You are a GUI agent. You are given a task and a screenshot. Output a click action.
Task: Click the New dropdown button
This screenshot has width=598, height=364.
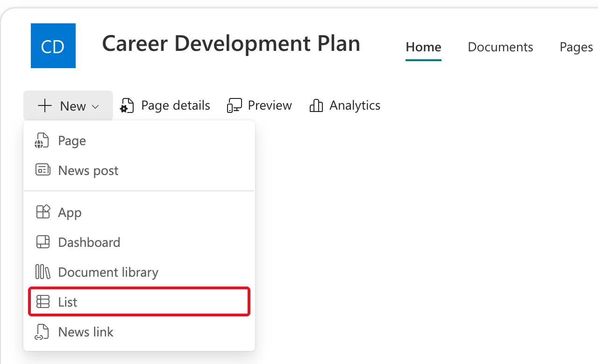[68, 105]
